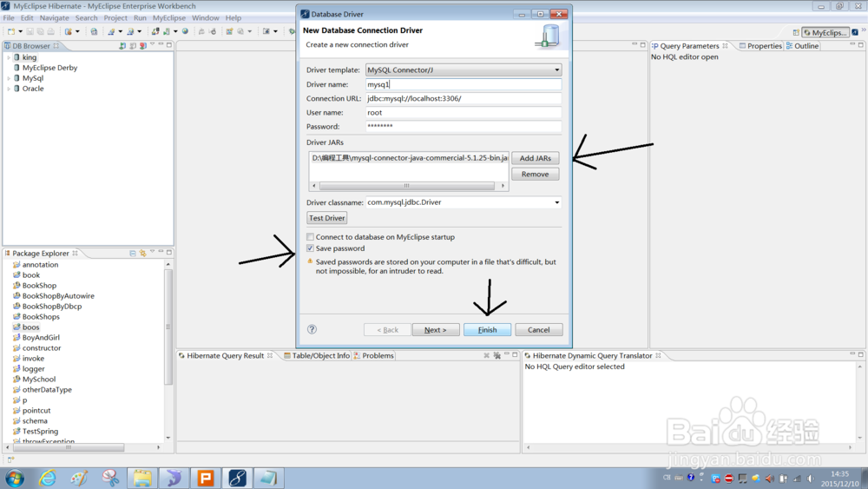Viewport: 868px width, 489px height.
Task: Click the orange P application on taskbar
Action: click(x=206, y=478)
